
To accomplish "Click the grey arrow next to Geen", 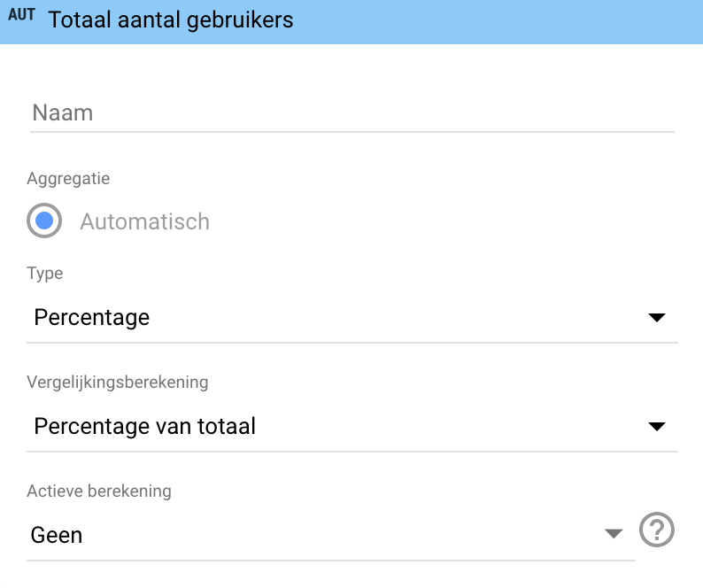I will point(614,533).
